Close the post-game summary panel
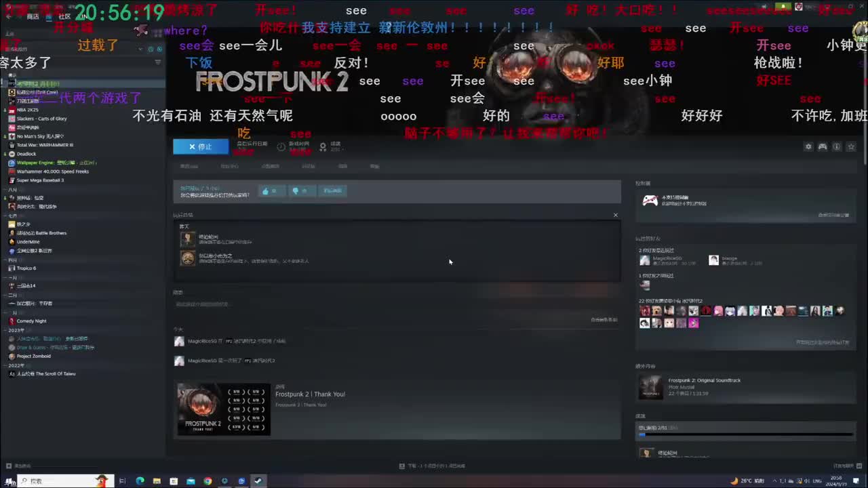The height and width of the screenshot is (488, 868). pos(616,216)
